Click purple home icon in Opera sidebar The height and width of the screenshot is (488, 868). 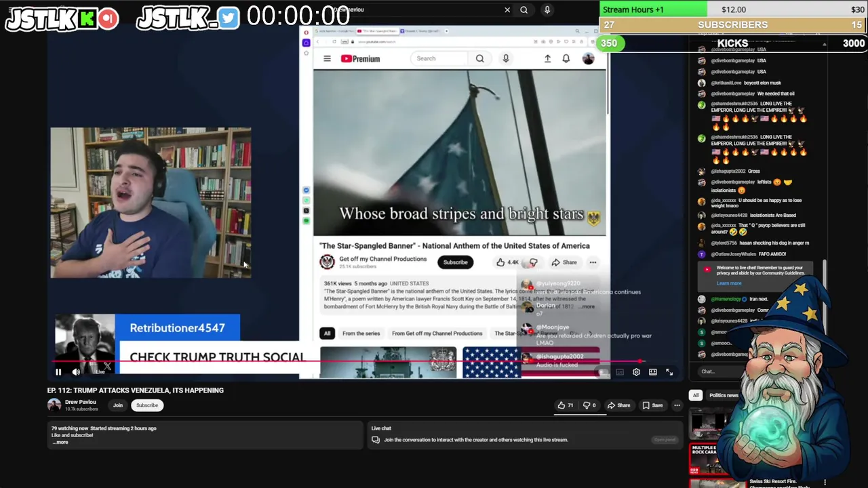click(307, 43)
